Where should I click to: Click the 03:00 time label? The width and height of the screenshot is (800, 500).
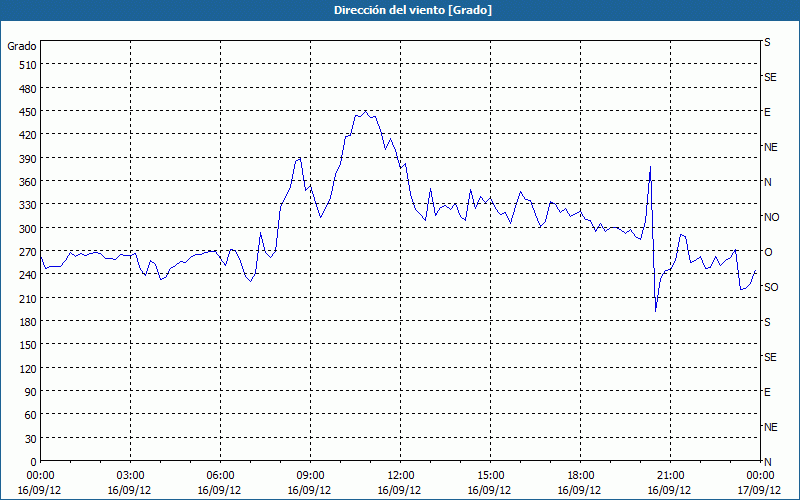130,476
